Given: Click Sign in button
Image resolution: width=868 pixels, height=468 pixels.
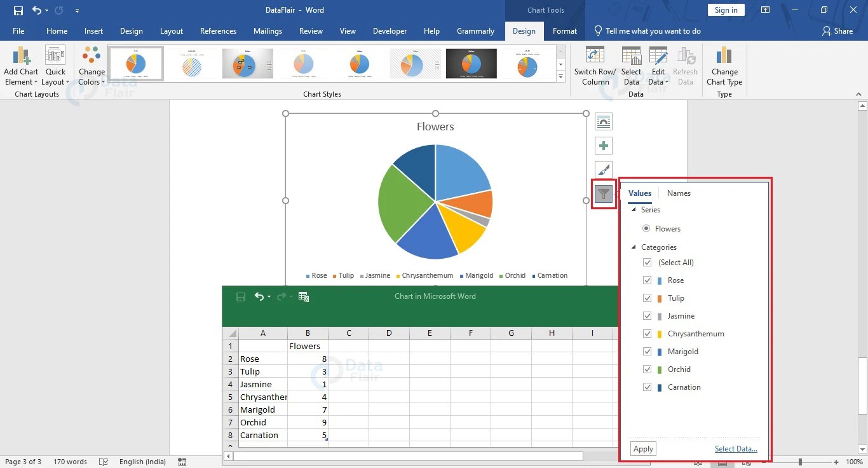Looking at the screenshot, I should (x=726, y=10).
